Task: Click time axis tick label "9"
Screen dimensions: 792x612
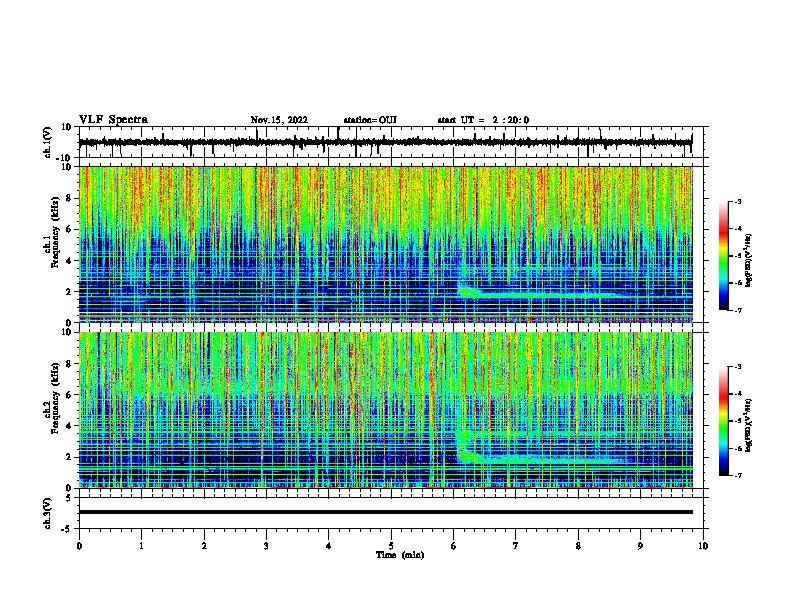Action: [640, 546]
